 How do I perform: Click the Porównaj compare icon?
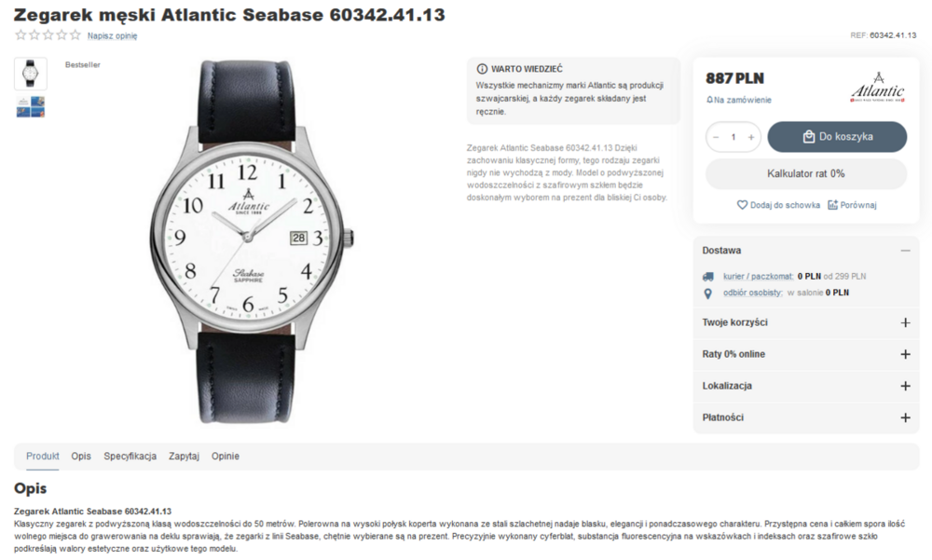coord(832,204)
